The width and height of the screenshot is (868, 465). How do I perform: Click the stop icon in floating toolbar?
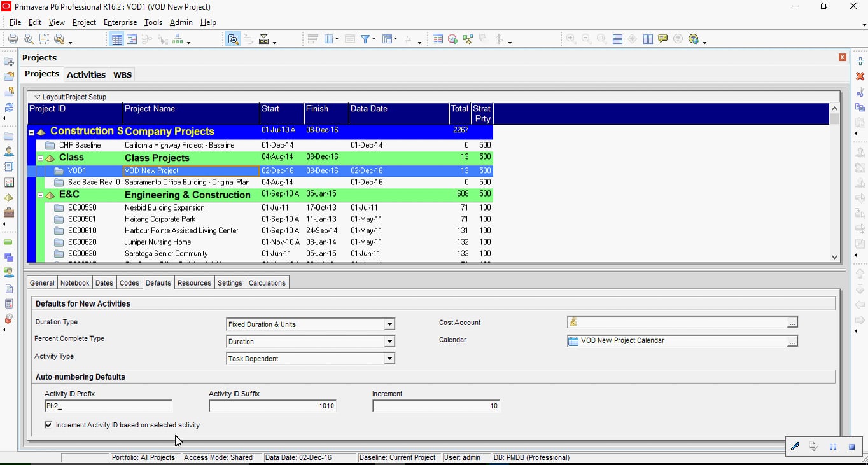pyautogui.click(x=851, y=447)
